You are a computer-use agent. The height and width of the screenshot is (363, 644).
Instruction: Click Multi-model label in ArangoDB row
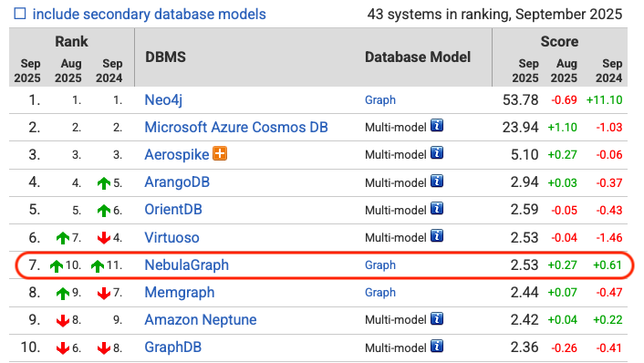coord(396,182)
